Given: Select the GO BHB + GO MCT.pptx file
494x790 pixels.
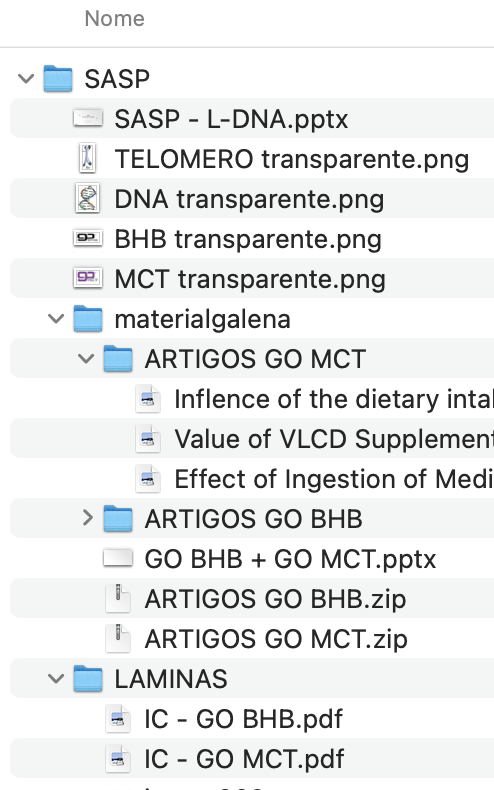Looking at the screenshot, I should tap(252, 559).
